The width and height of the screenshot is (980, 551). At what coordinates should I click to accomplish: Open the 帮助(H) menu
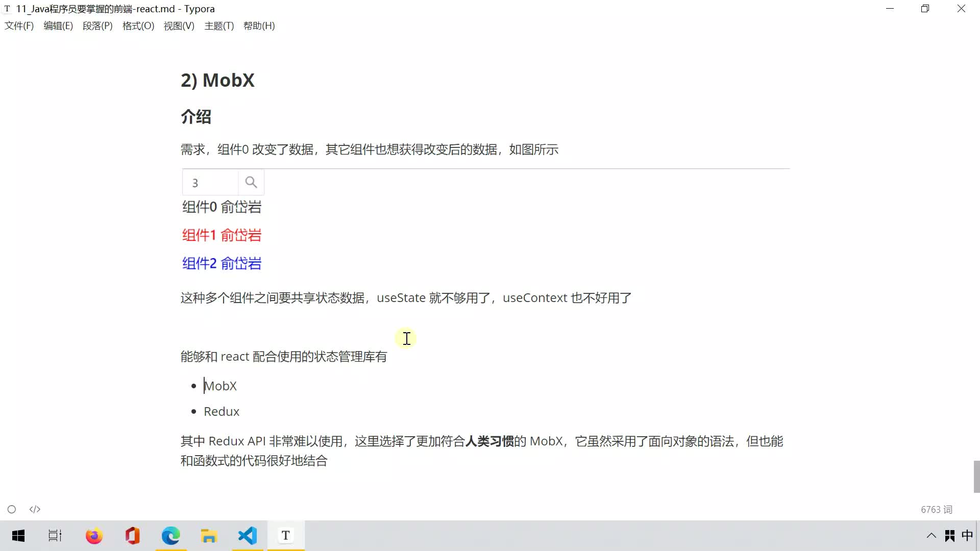[259, 26]
